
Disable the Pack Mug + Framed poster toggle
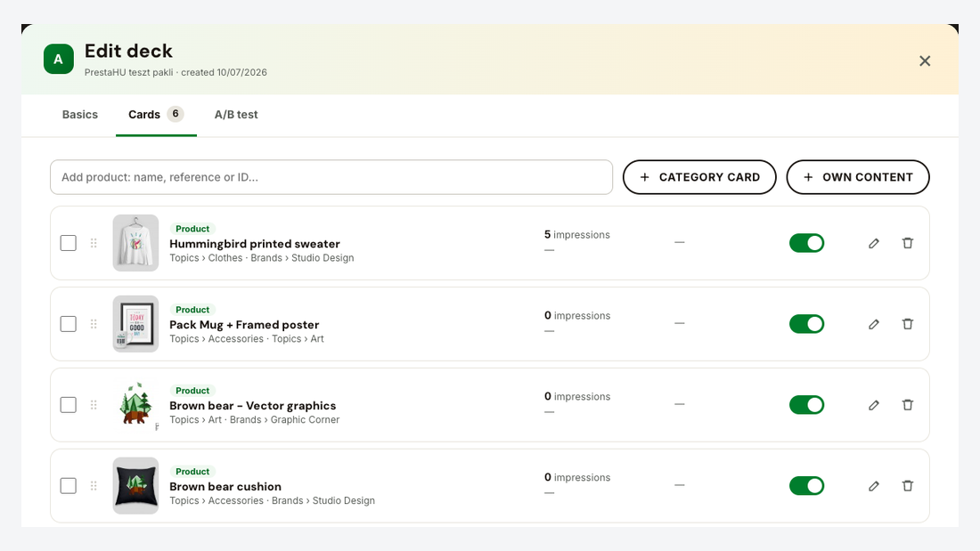point(807,324)
